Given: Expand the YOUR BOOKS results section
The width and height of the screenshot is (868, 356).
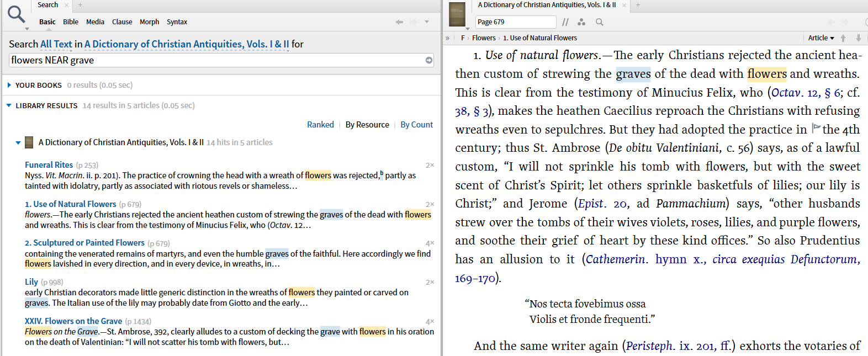Looking at the screenshot, I should pyautogui.click(x=9, y=85).
